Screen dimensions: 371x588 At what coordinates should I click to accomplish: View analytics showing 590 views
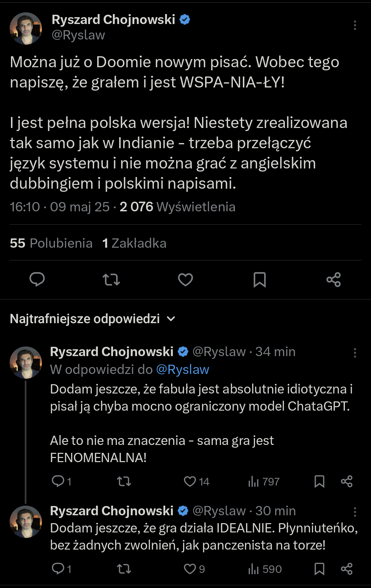coord(265,569)
